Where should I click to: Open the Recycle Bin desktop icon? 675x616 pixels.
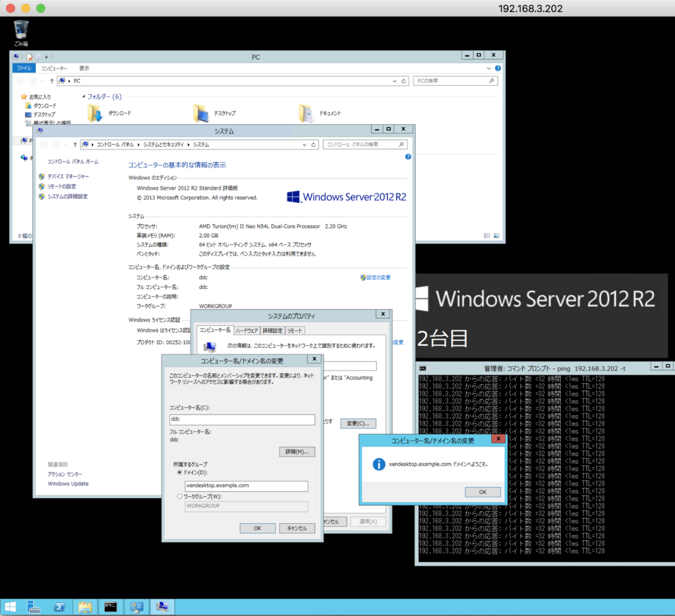20,33
